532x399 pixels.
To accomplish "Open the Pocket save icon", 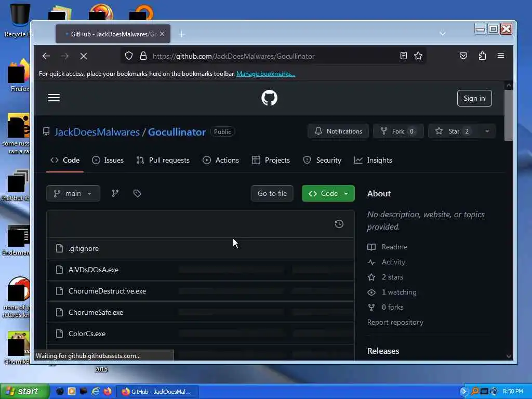I will click(x=463, y=56).
